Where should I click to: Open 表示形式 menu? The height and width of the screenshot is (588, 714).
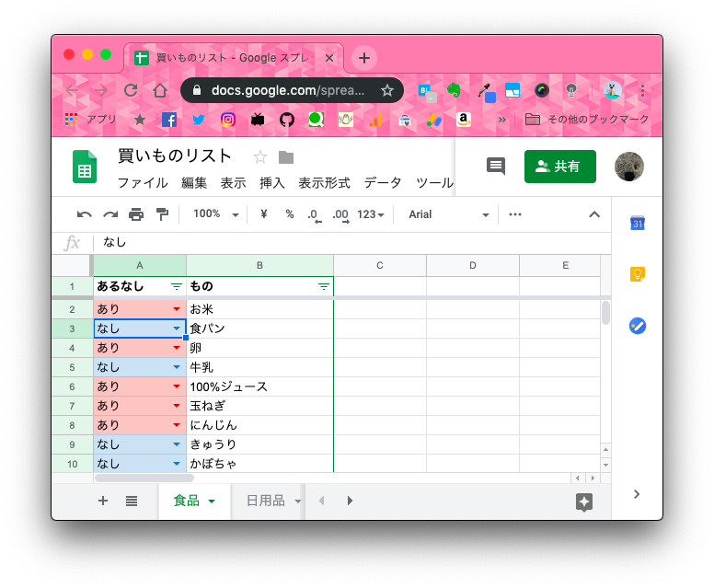pyautogui.click(x=324, y=183)
